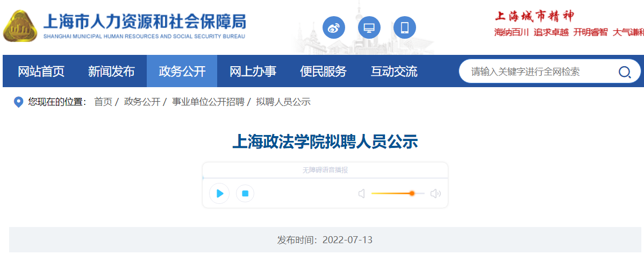Click the 上海市人力资源和社会保障局 site title

[x=145, y=22]
